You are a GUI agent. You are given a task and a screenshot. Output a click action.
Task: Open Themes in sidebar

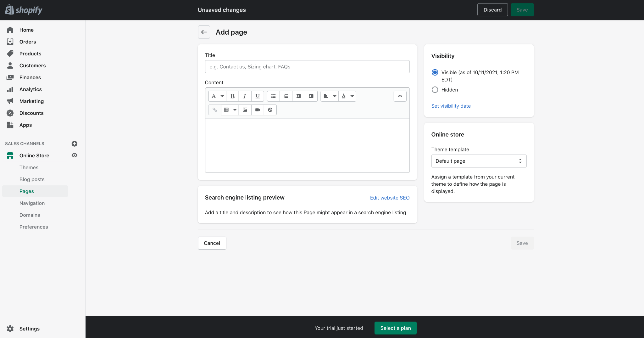tap(29, 167)
